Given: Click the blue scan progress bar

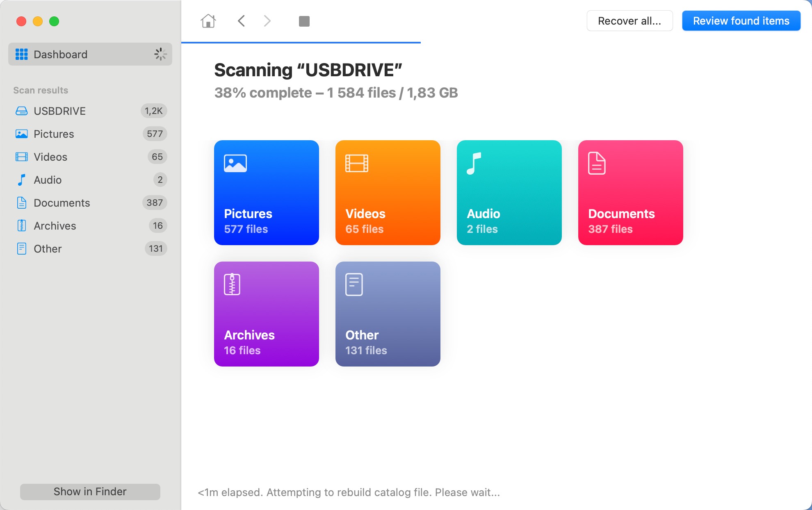Looking at the screenshot, I should [301, 42].
